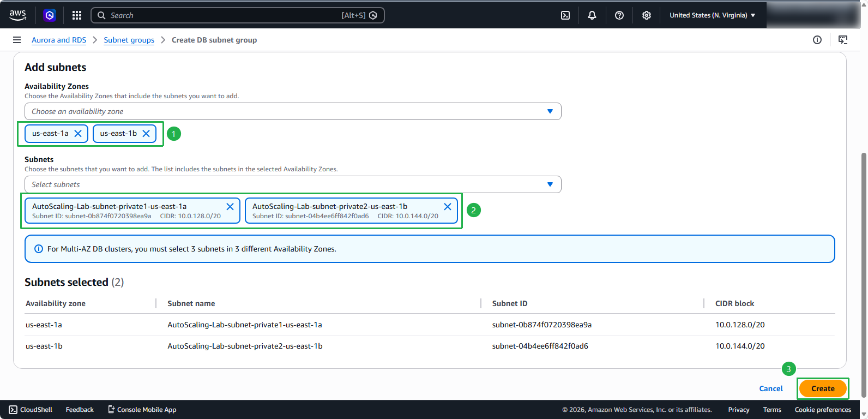Open the Privacy link
868x419 pixels.
coord(739,410)
